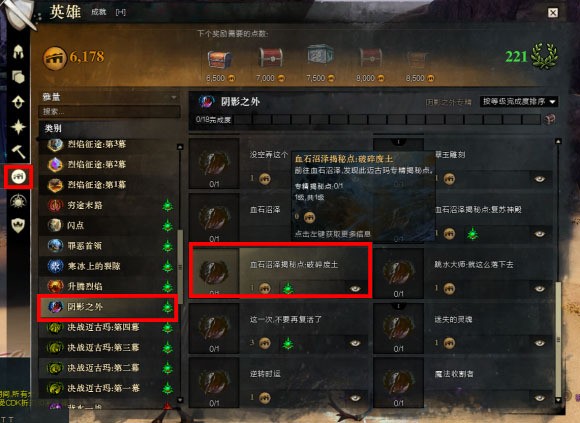Click the achievements list vertical scrollbar

click(x=558, y=339)
